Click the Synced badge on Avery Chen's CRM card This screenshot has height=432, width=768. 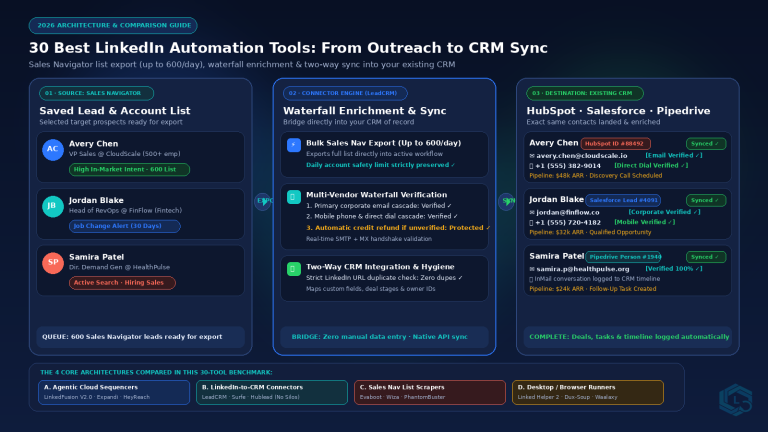[x=706, y=144]
